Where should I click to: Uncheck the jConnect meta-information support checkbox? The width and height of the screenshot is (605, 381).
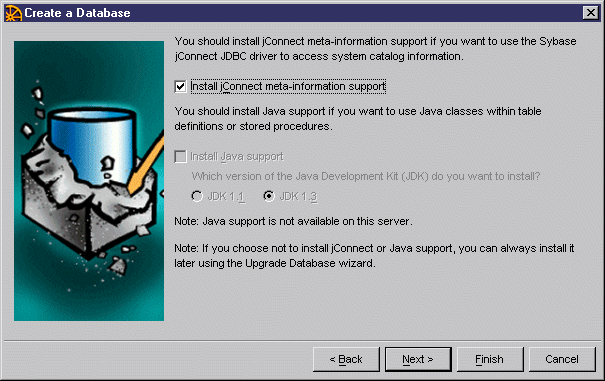click(181, 86)
